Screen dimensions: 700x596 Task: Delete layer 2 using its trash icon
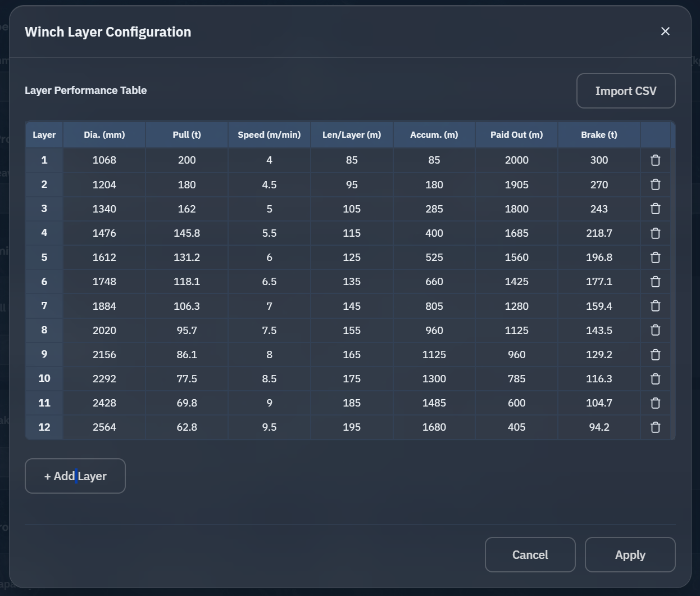655,184
